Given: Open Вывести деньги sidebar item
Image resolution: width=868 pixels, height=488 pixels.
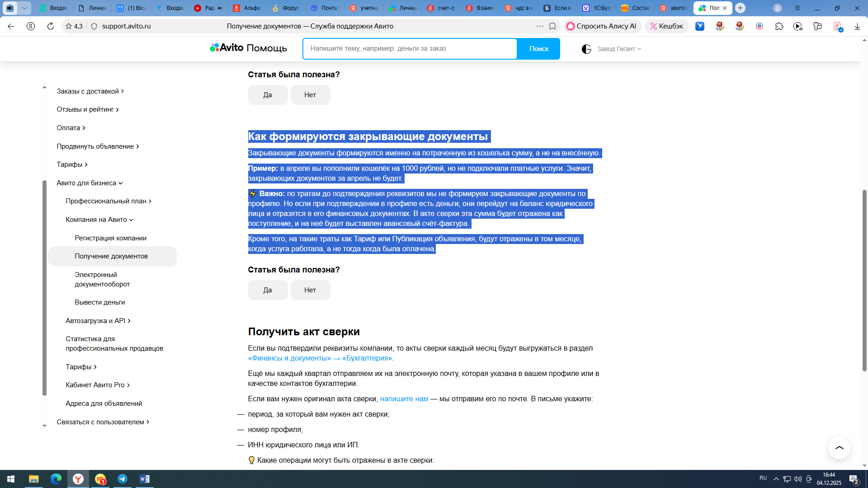Looking at the screenshot, I should click(x=99, y=302).
